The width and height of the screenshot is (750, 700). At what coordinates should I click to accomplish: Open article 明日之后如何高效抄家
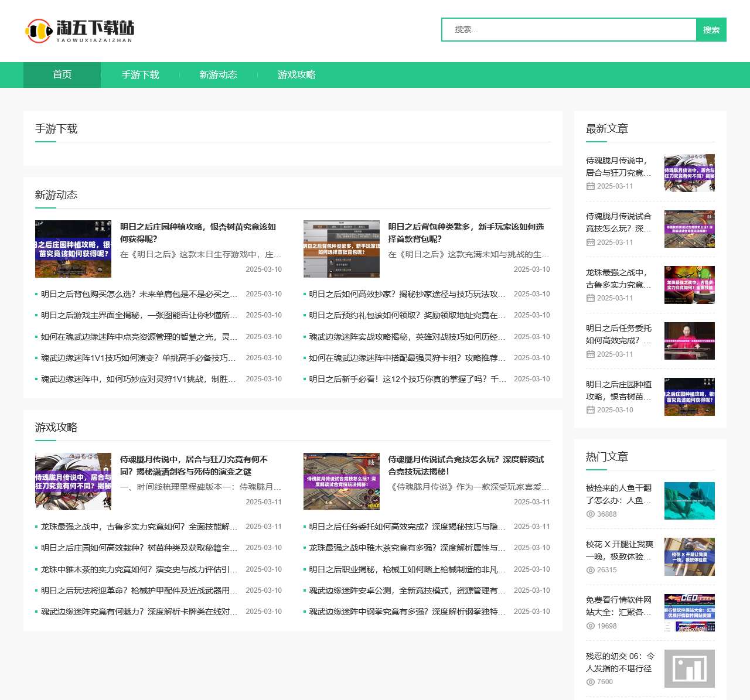[407, 294]
